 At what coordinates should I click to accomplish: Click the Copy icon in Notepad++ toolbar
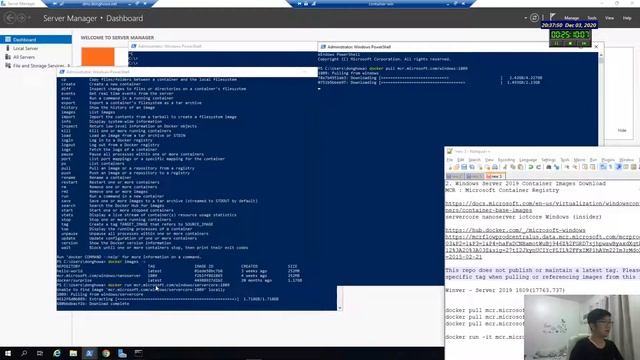tap(513, 167)
